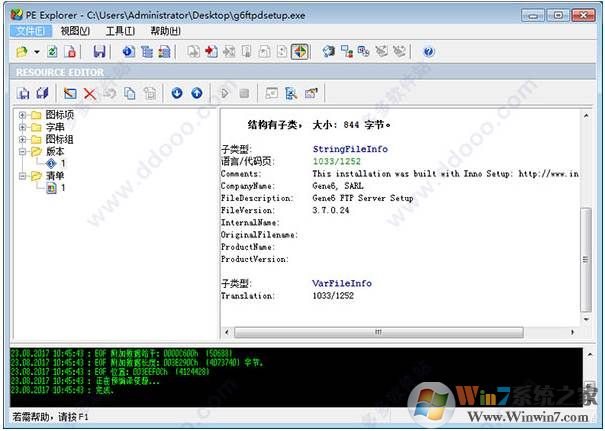Click the save all resources double-floppy icon
Screen dimensions: 605x431
pos(42,93)
